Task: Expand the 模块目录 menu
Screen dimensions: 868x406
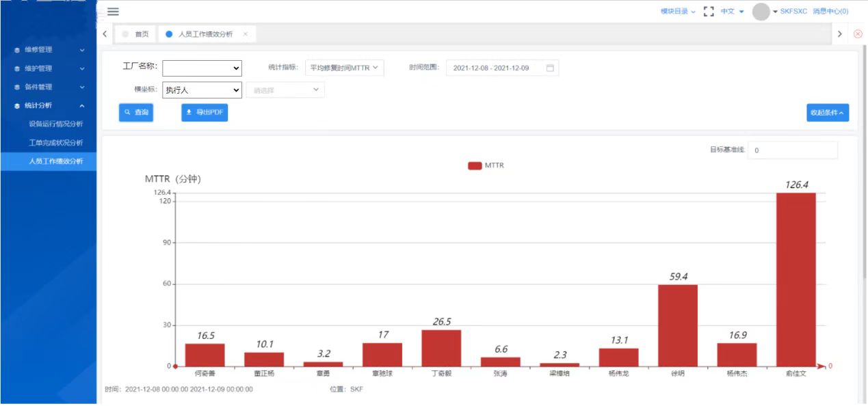Action: coord(678,12)
